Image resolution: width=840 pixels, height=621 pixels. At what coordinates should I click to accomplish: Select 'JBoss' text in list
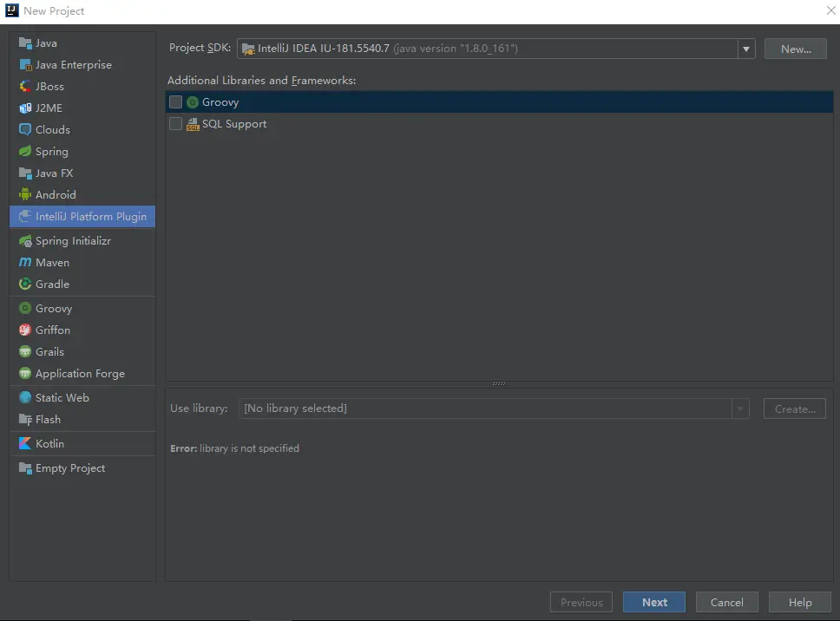click(49, 86)
